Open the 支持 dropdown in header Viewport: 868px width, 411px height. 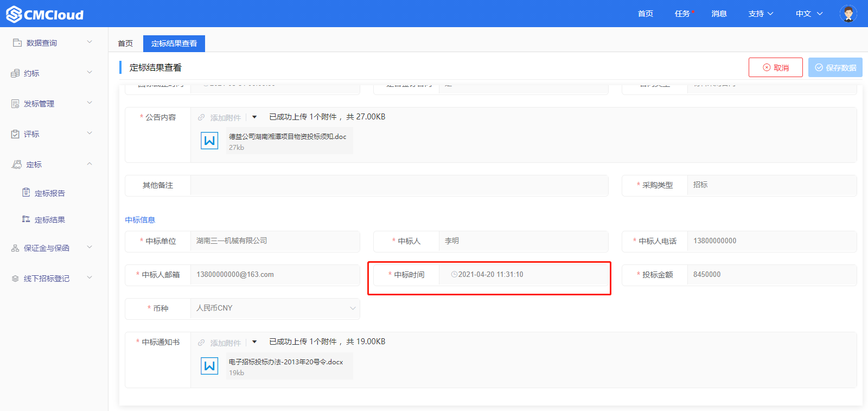click(761, 14)
